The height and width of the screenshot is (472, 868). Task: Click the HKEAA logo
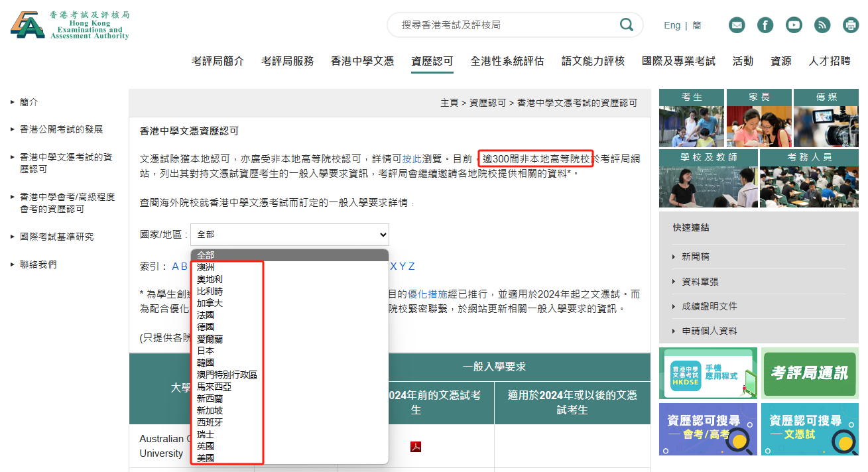tap(70, 25)
